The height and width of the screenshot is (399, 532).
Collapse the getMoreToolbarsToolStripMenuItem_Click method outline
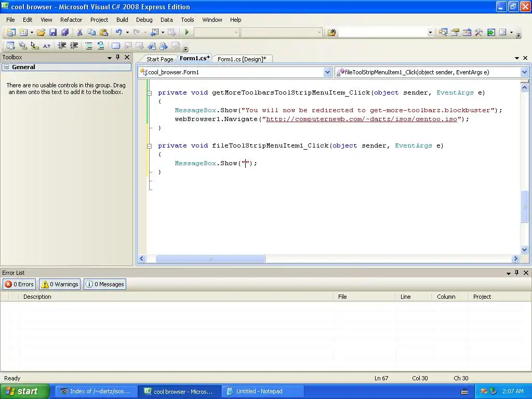pos(149,92)
